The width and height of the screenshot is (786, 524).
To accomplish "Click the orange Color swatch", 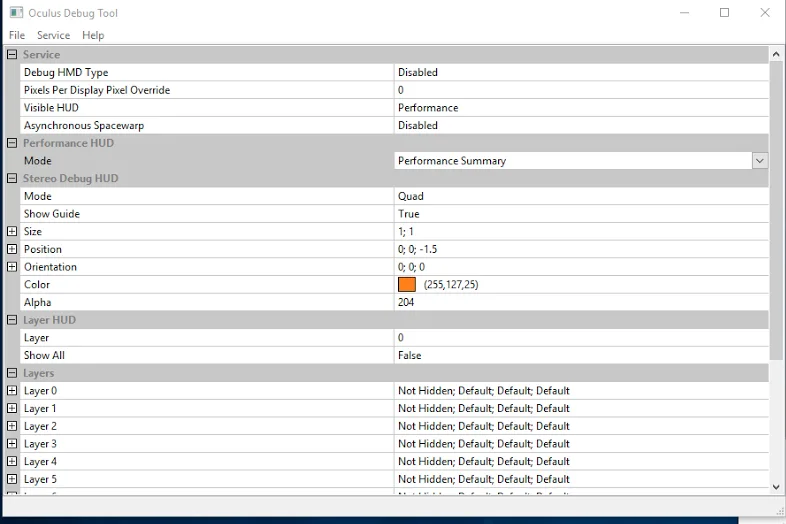I will (x=407, y=285).
